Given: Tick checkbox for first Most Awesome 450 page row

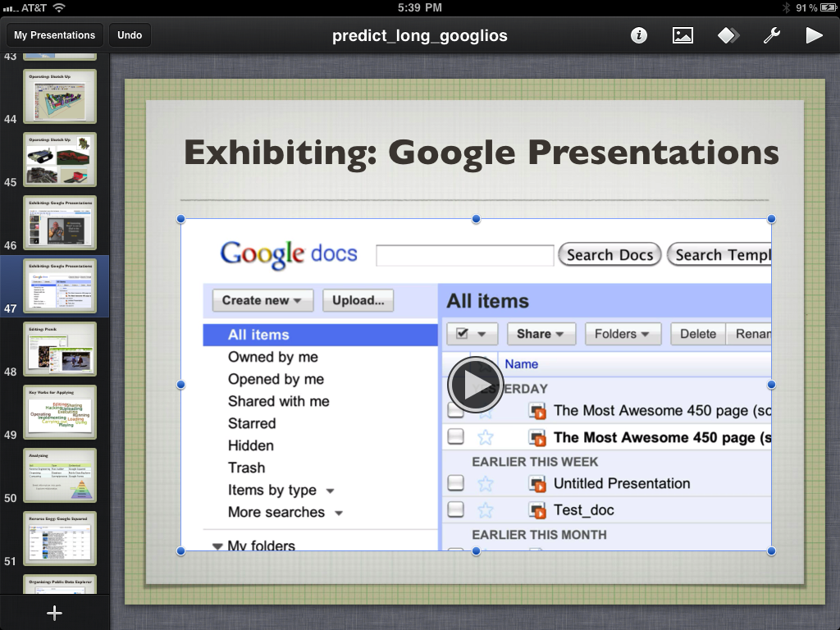Looking at the screenshot, I should click(x=455, y=411).
